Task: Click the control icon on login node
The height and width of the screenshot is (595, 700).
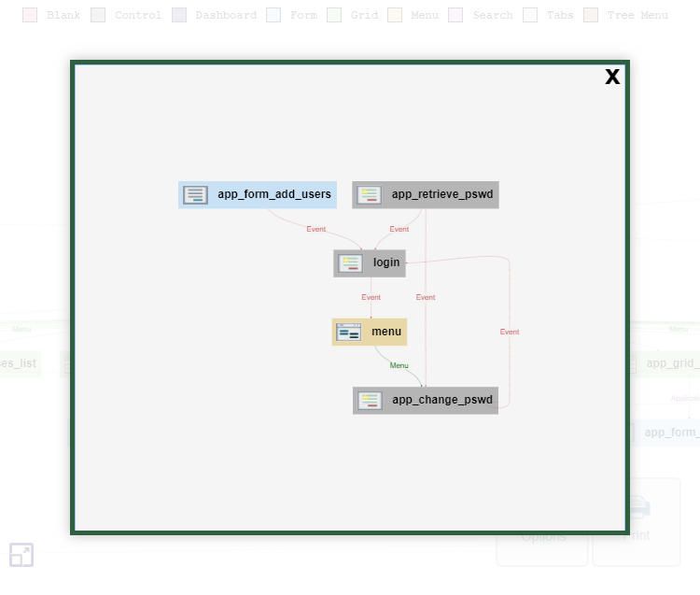Action: 351,263
